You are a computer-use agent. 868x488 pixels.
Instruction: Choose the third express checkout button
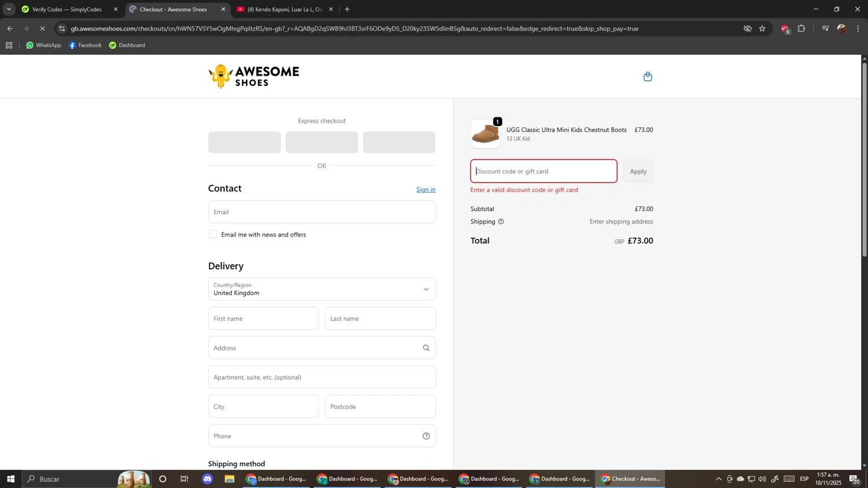pos(399,142)
